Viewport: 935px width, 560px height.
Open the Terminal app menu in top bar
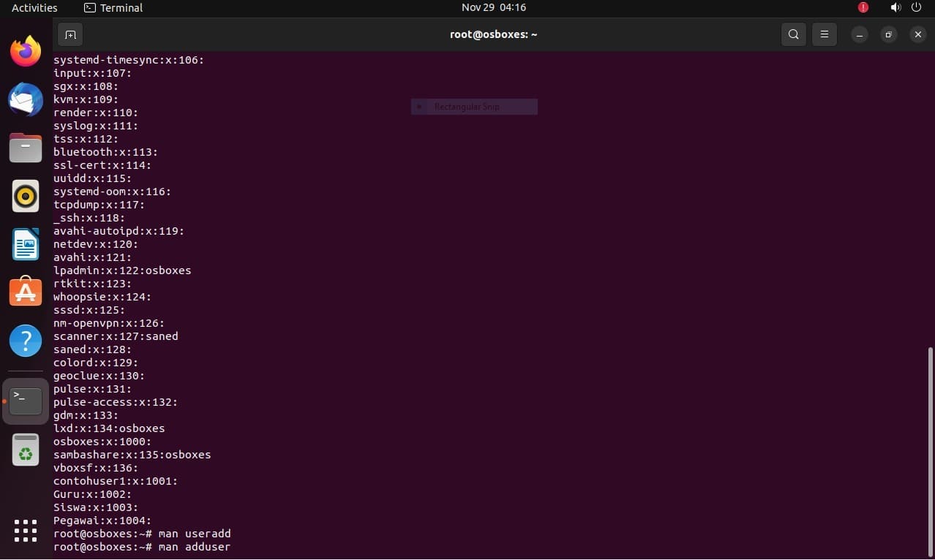point(113,7)
